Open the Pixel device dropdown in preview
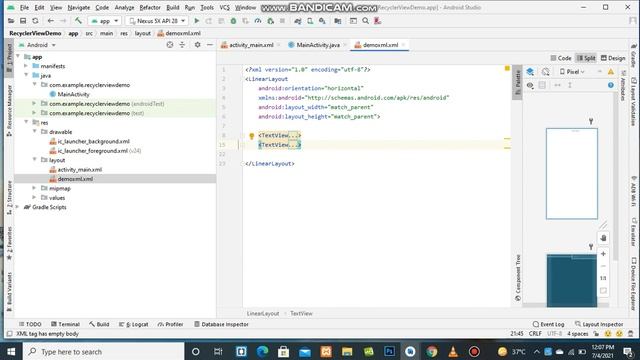The height and width of the screenshot is (360, 640). (572, 72)
